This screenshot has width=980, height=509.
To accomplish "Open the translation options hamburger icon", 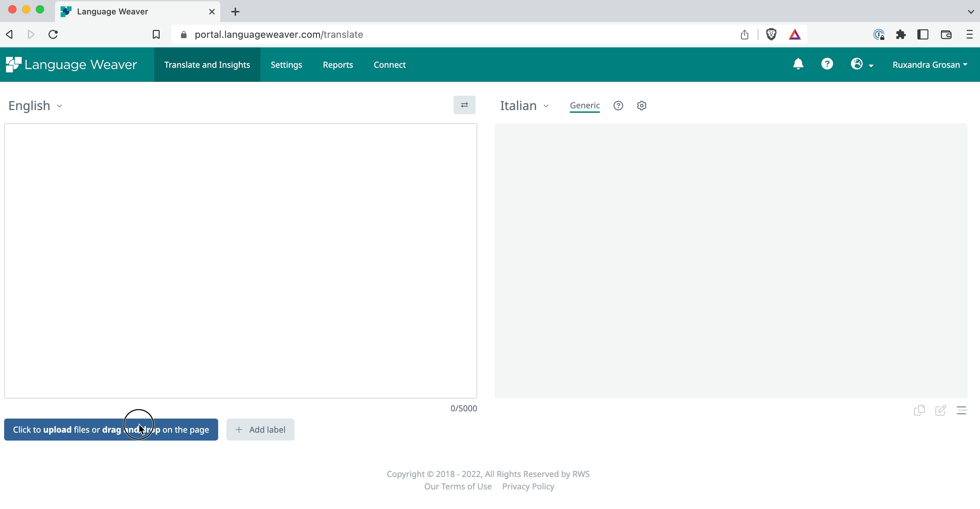I will (962, 410).
